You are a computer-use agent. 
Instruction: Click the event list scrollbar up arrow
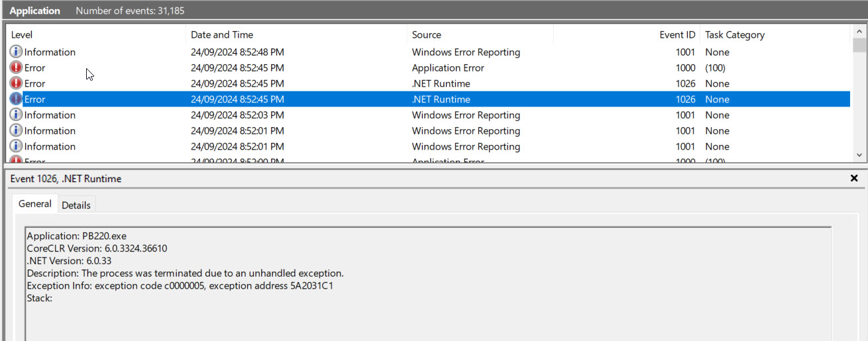(x=859, y=30)
